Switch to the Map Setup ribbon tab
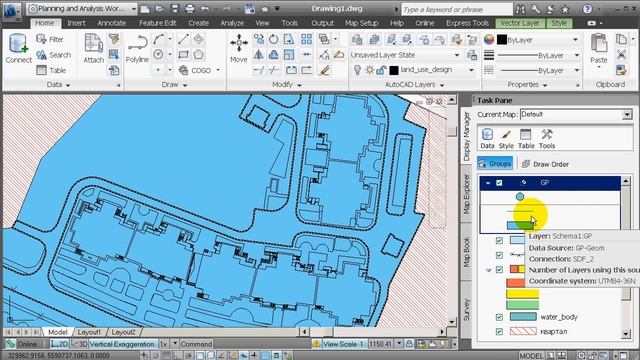The width and height of the screenshot is (640, 360). [361, 23]
